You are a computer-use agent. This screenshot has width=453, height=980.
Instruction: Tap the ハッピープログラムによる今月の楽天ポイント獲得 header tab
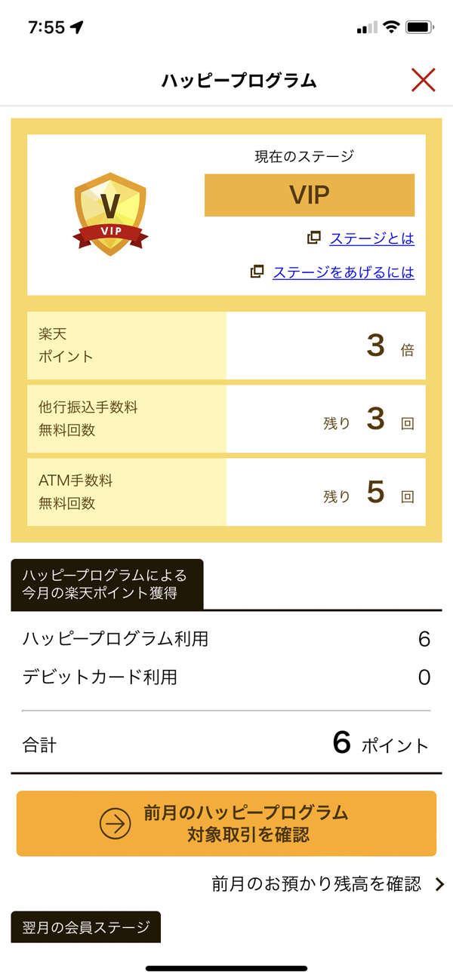[x=107, y=585]
